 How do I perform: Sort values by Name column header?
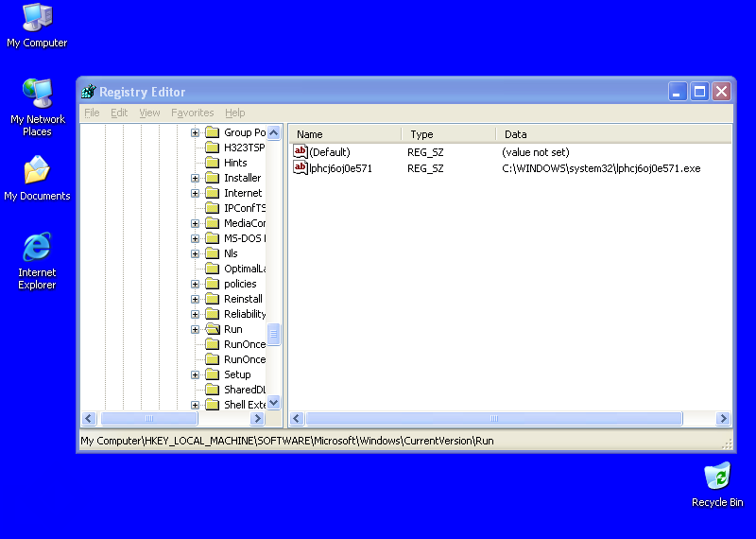click(x=345, y=134)
